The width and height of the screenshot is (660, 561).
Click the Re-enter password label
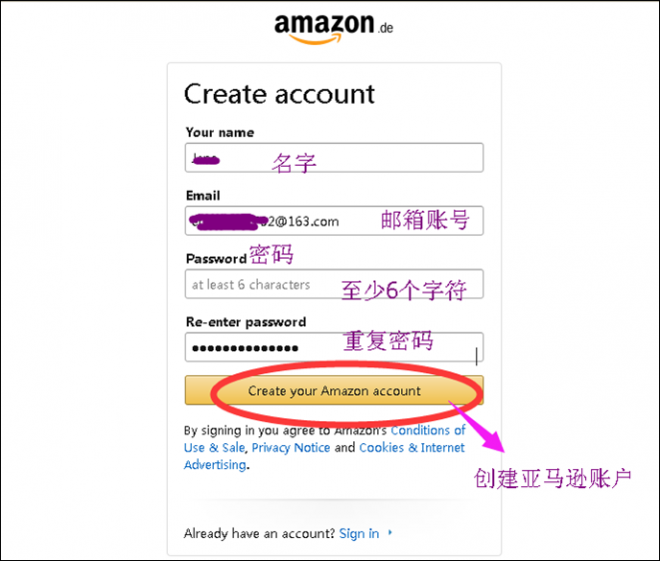point(246,322)
